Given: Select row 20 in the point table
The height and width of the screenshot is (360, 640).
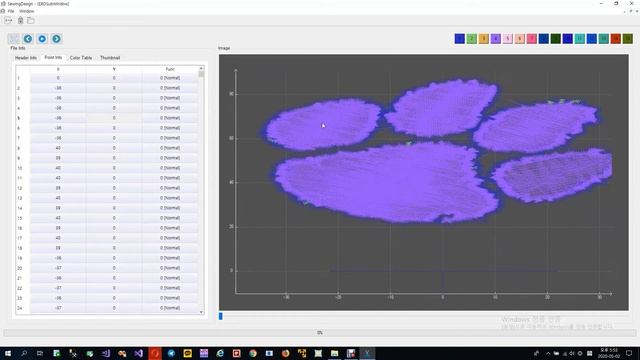Looking at the screenshot, I should (x=108, y=268).
